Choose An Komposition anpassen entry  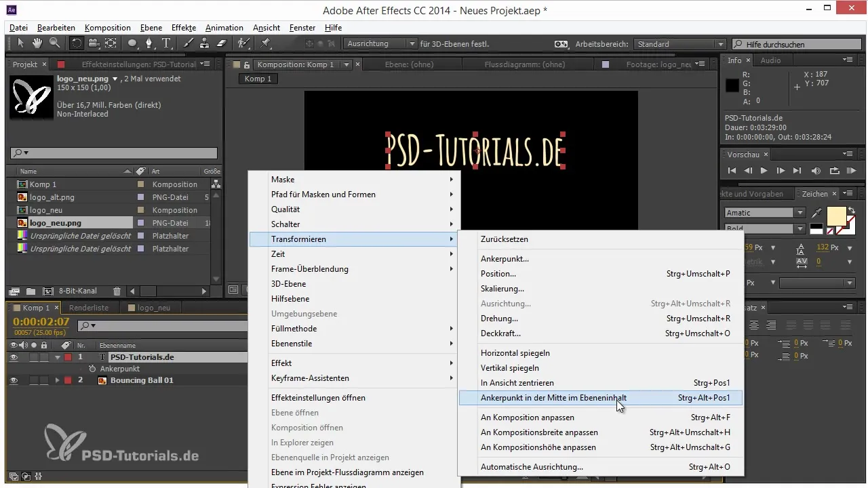601,418
